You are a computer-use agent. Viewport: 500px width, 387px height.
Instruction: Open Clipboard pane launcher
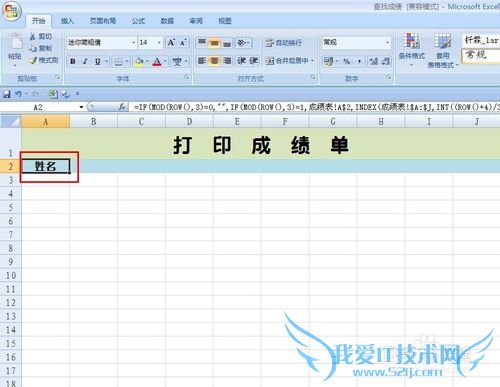58,78
